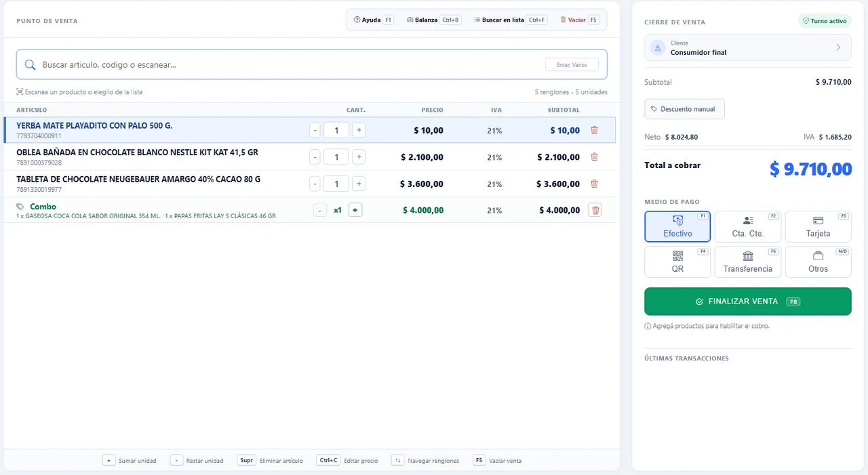This screenshot has width=868, height=475.
Task: Click the Turno activo badge
Action: (x=825, y=21)
